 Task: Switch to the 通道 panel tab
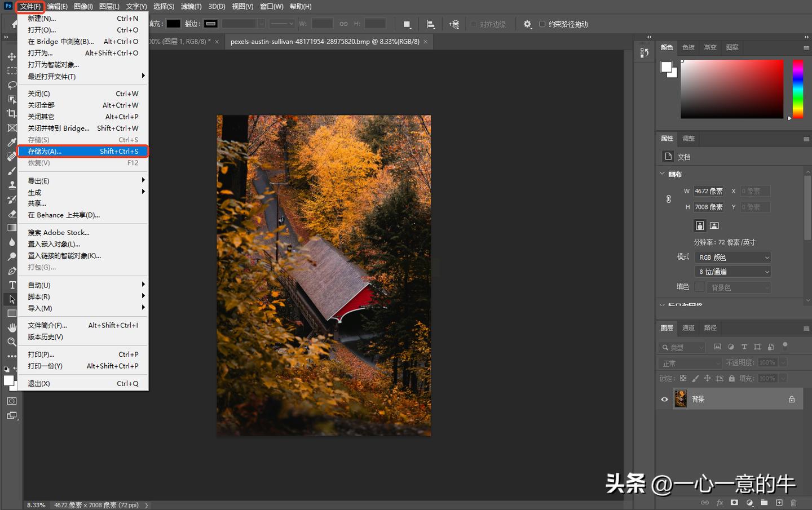[688, 327]
